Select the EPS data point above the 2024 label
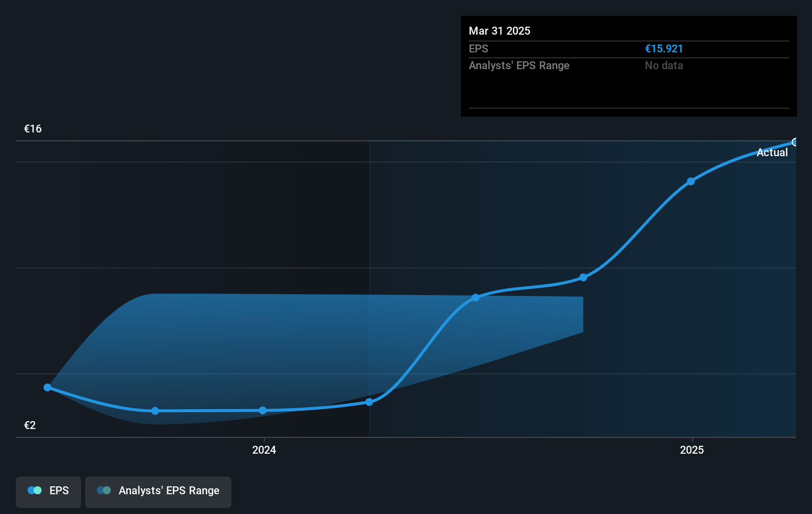 (263, 410)
